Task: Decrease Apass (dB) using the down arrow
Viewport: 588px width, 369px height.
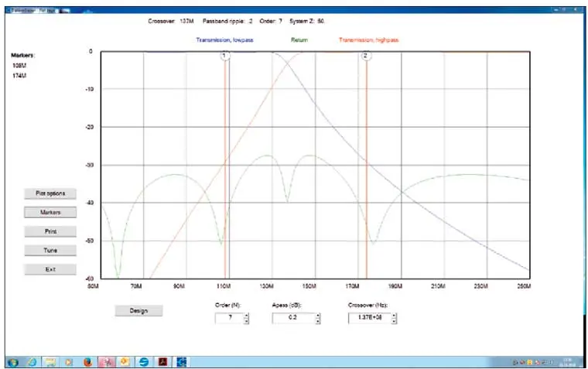Action: click(318, 321)
